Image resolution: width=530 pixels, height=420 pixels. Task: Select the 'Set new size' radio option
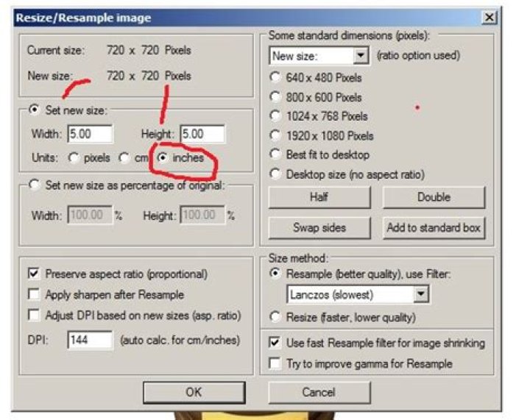[x=33, y=111]
